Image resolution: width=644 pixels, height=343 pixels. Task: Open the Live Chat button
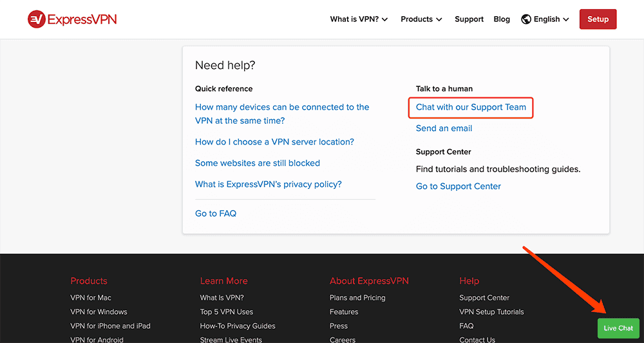(618, 328)
